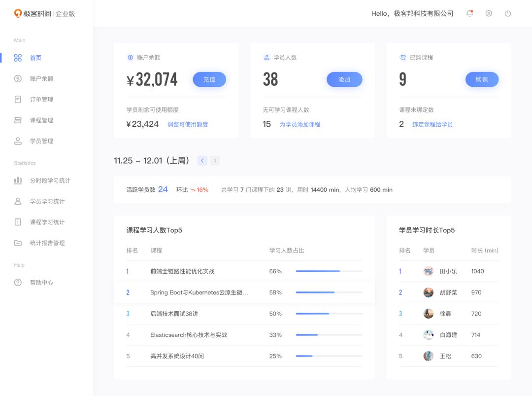
Task: Click the 统计报告管理 folder icon
Action: (x=18, y=243)
